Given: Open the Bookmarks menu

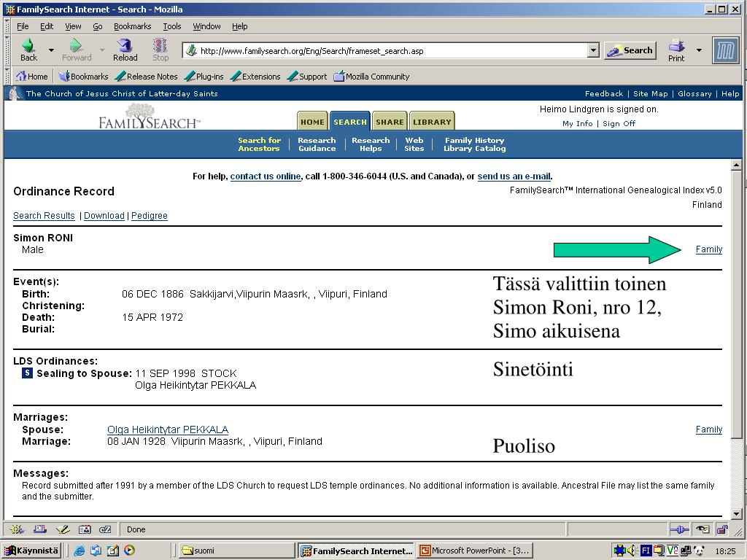Looking at the screenshot, I should [x=133, y=26].
